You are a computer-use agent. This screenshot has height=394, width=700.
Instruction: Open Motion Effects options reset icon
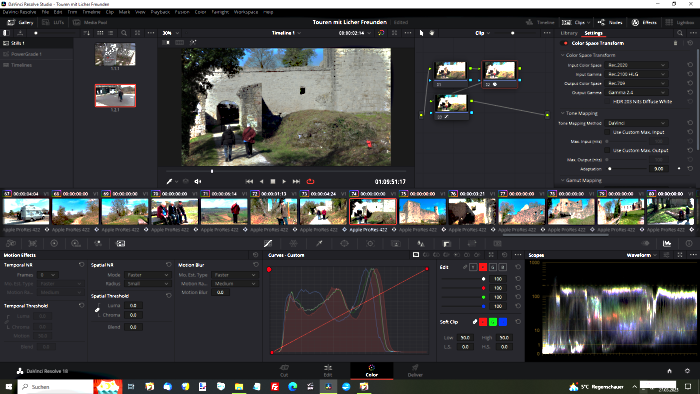point(255,255)
